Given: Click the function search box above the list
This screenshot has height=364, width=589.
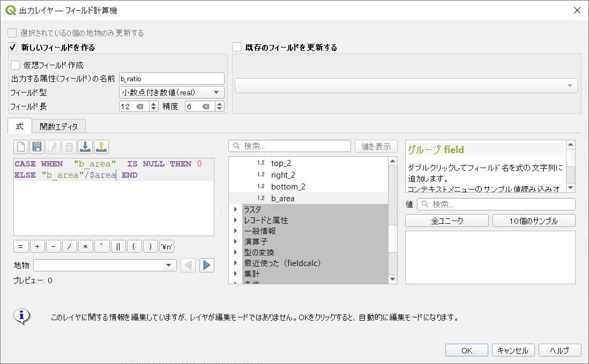Looking at the screenshot, I should [289, 146].
